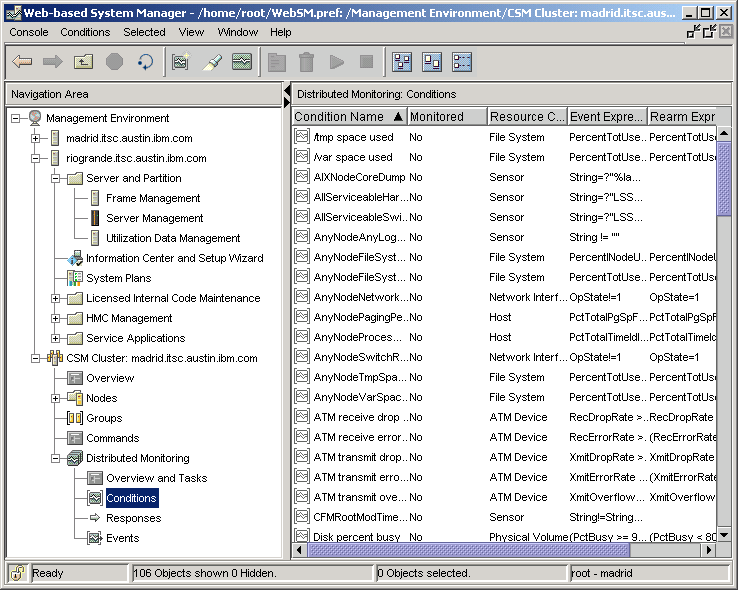Click the Groups icon in tree
Viewport: 738px width, 590px height.
click(75, 418)
